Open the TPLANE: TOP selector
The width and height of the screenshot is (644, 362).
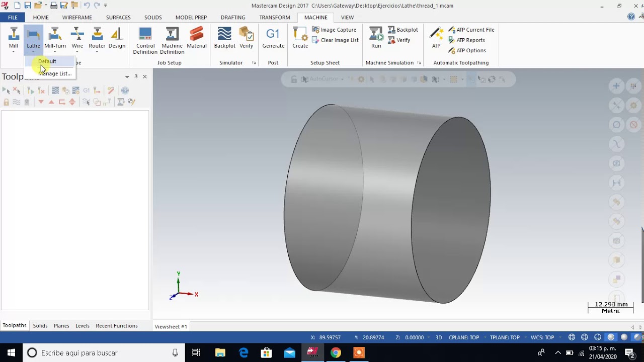[x=505, y=337]
